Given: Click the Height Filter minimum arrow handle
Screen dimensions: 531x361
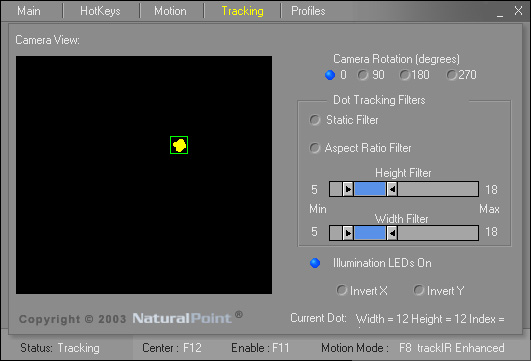Looking at the screenshot, I should tap(348, 189).
